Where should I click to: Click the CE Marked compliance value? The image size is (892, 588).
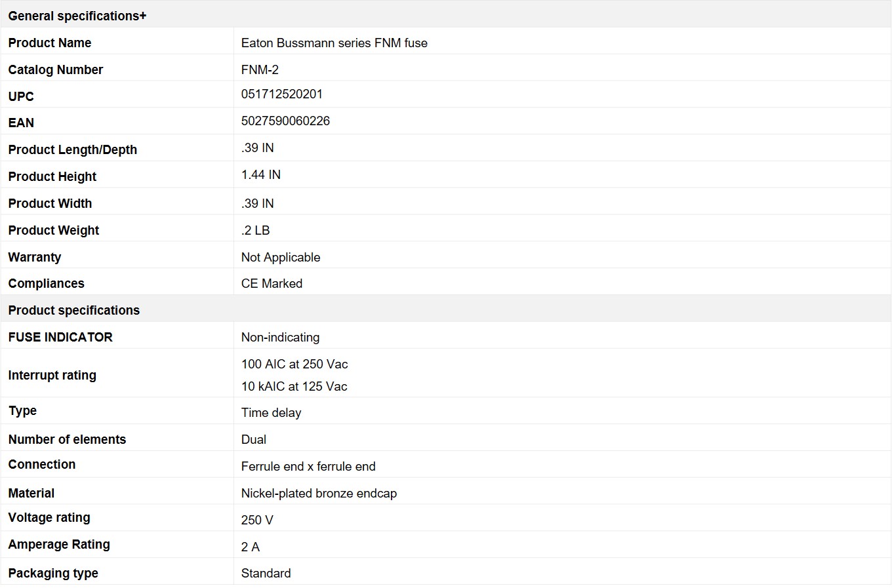(272, 284)
